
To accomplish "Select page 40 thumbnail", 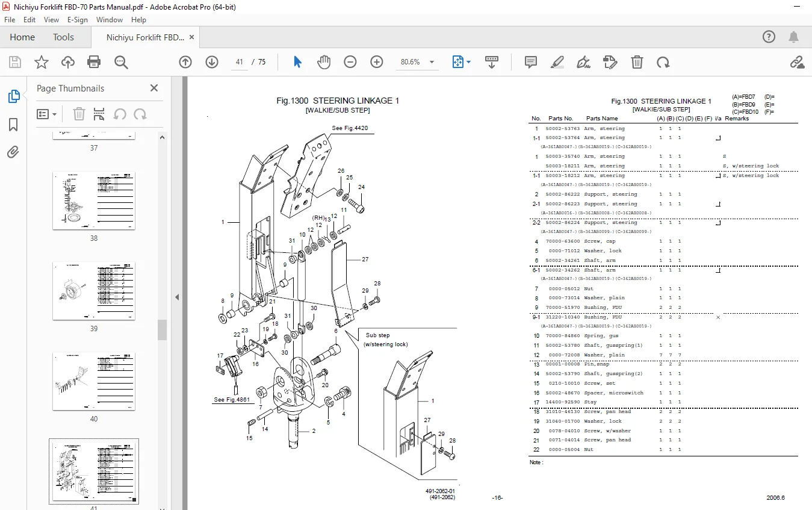I will pos(94,381).
